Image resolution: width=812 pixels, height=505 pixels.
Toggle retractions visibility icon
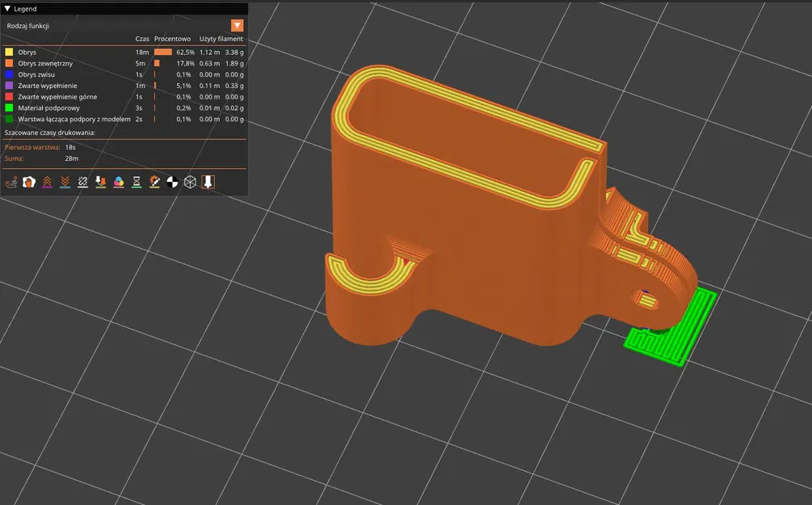[x=47, y=182]
